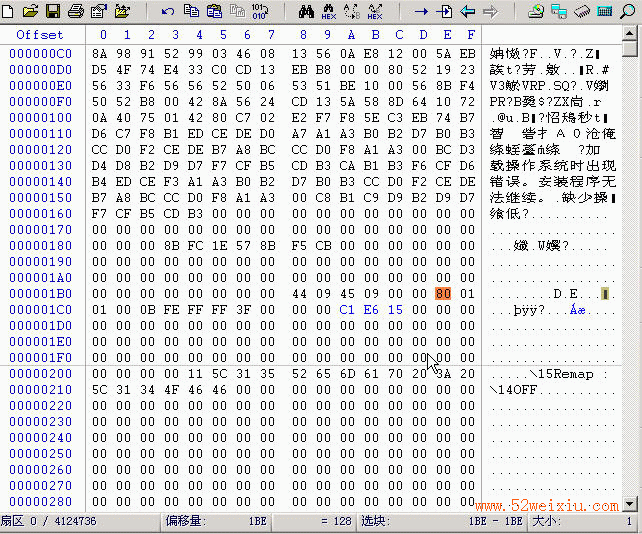Create a new file with toolbar icon
This screenshot has height=534, width=642.
[x=7, y=11]
